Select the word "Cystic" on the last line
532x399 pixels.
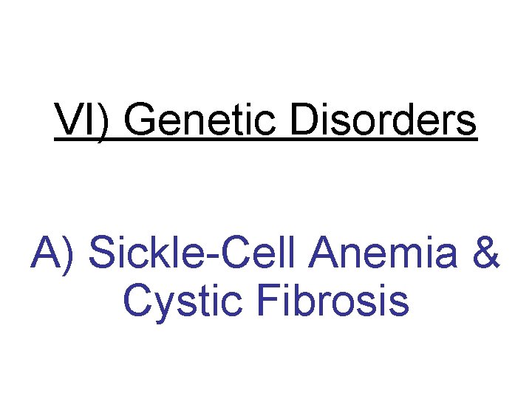point(183,301)
